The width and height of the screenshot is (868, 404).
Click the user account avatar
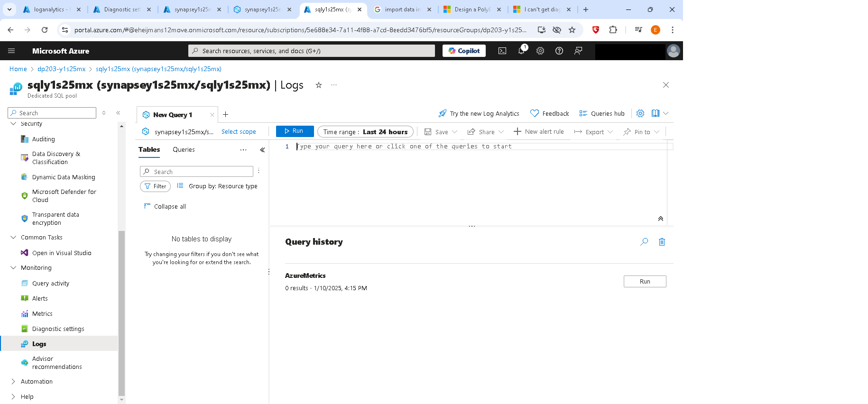(x=673, y=51)
